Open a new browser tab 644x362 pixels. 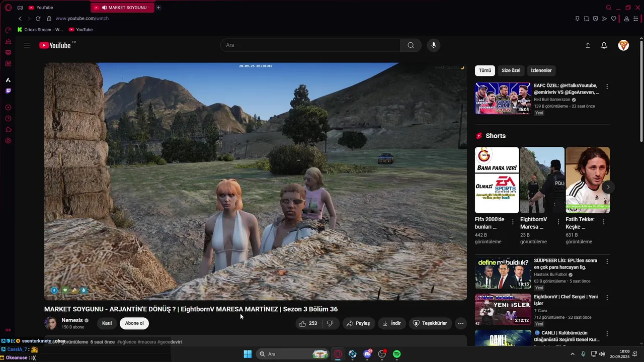click(x=158, y=8)
